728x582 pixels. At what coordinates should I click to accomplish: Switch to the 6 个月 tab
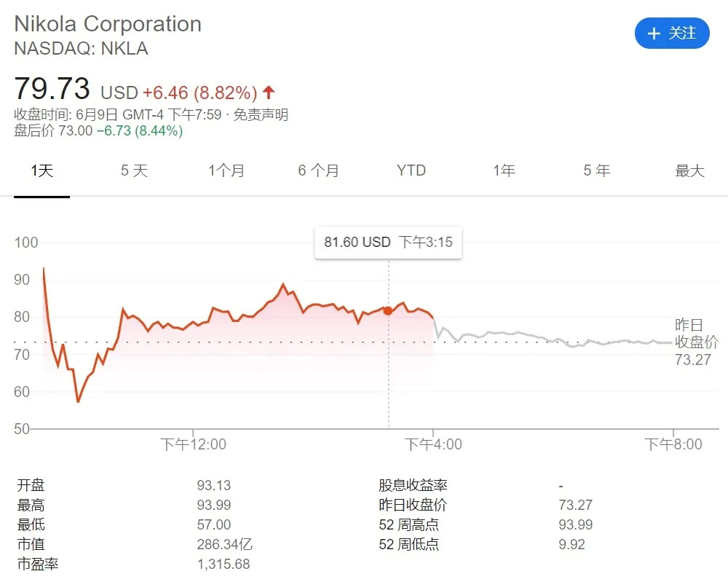tap(318, 171)
